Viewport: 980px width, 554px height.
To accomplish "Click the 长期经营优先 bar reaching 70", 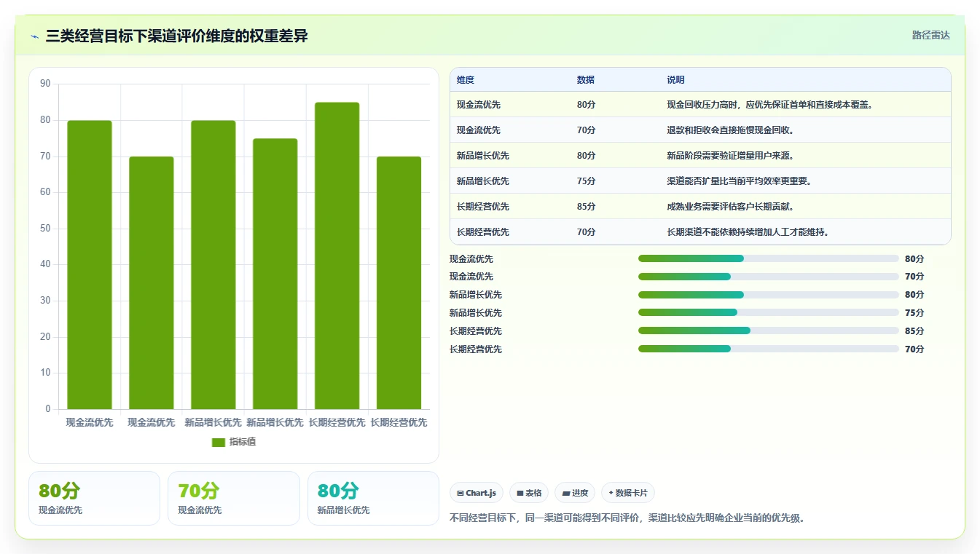I will (399, 283).
